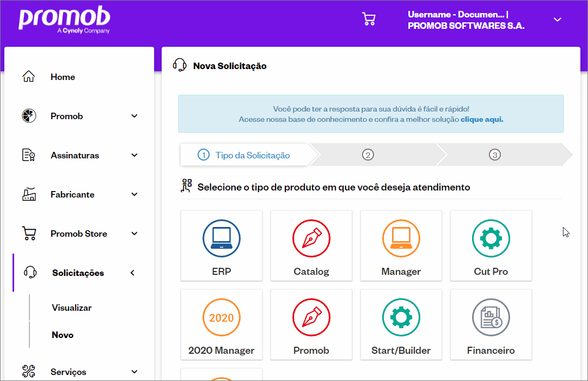Click the Fabricante factory icon
The image size is (588, 381).
click(x=29, y=194)
